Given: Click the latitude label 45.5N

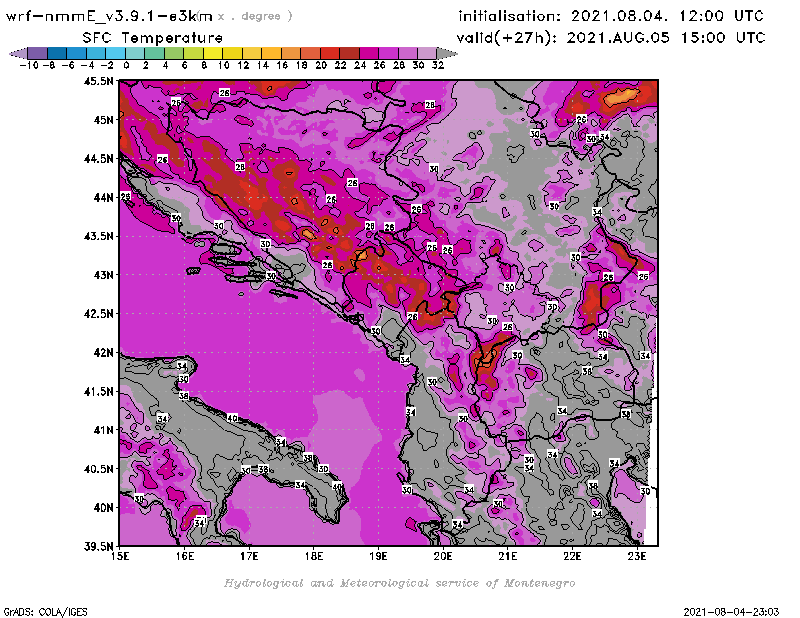Looking at the screenshot, I should (99, 81).
